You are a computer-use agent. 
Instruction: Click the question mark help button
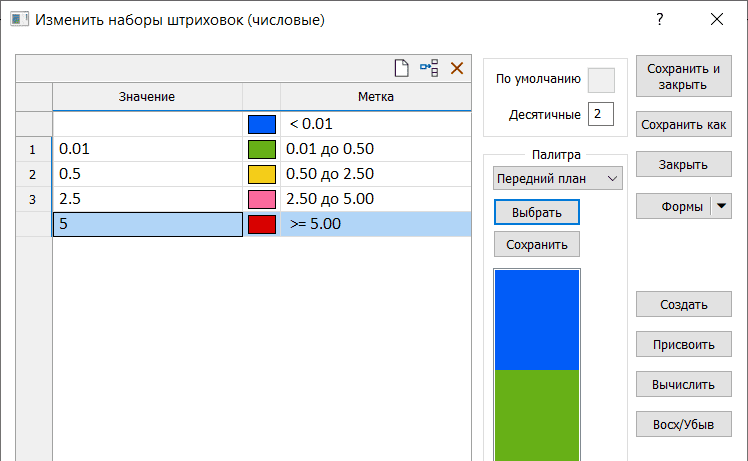coord(659,20)
